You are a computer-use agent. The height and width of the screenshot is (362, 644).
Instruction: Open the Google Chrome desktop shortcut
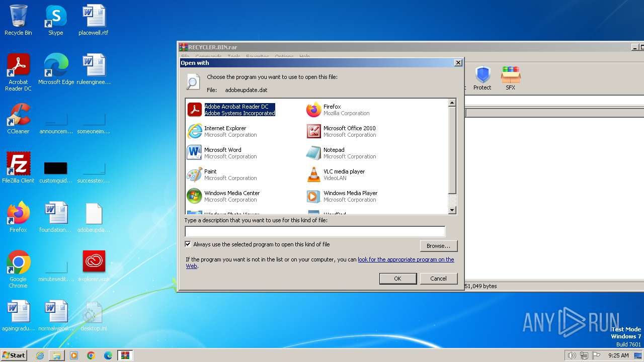[18, 269]
